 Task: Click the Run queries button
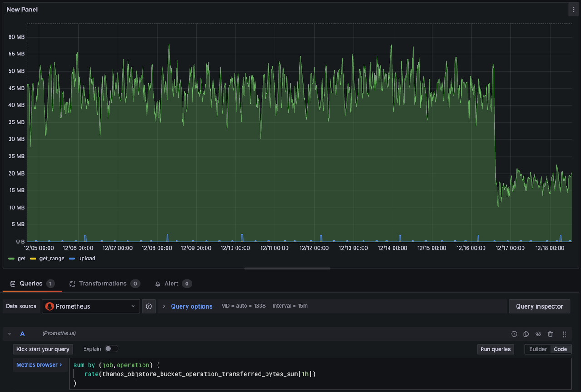coord(495,349)
